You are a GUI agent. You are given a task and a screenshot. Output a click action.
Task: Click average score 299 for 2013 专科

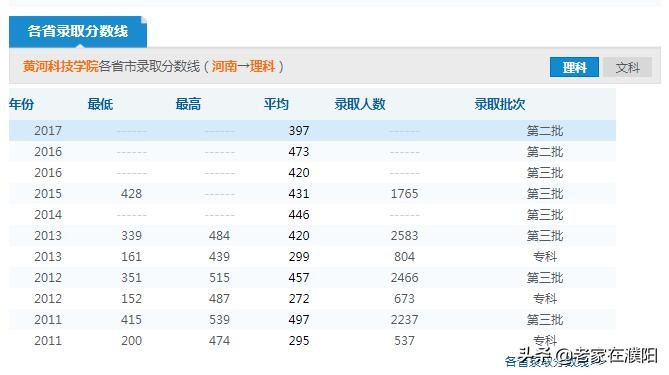[299, 256]
